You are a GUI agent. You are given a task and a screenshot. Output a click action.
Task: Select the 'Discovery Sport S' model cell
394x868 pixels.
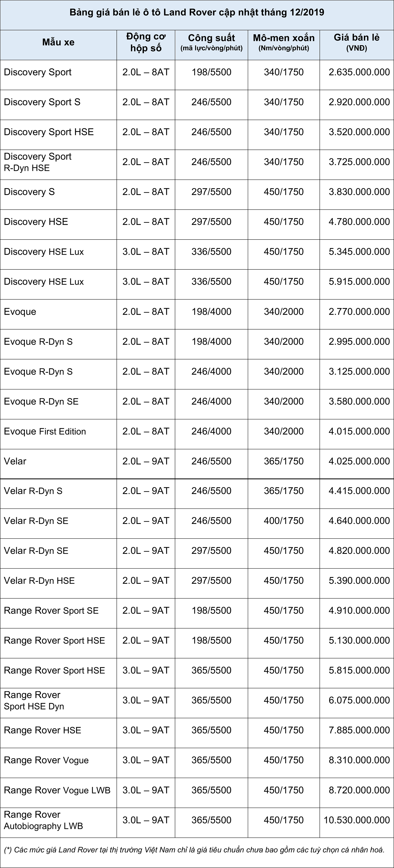(42, 102)
